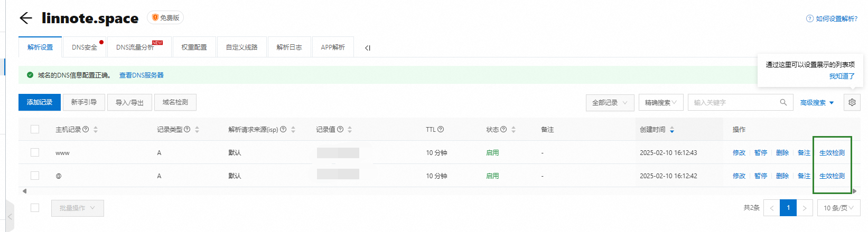Switch to the DNS安全 tab
The width and height of the screenshot is (868, 232).
click(x=85, y=47)
